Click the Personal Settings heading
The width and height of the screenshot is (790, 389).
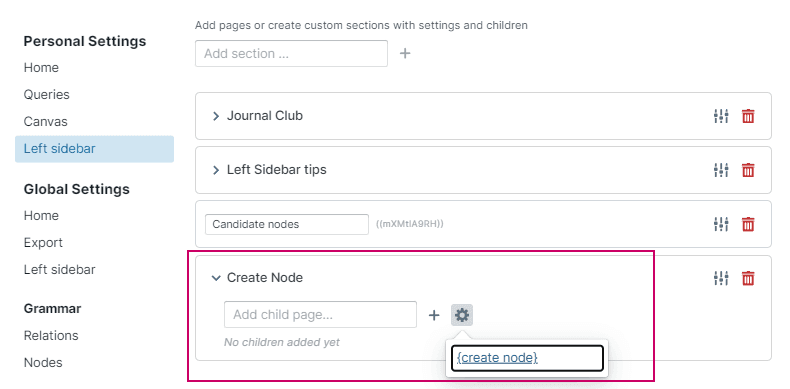pyautogui.click(x=85, y=41)
